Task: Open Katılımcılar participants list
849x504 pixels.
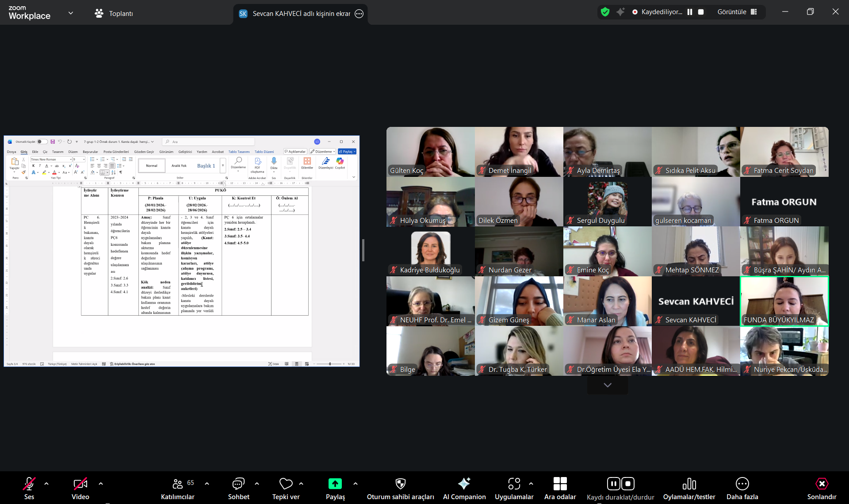Action: (x=178, y=484)
